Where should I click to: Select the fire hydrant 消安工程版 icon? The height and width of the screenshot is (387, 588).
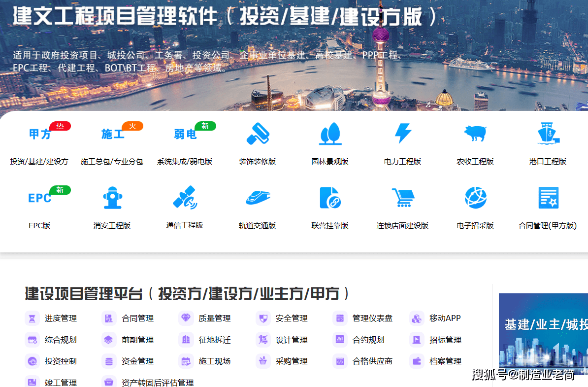[112, 197]
